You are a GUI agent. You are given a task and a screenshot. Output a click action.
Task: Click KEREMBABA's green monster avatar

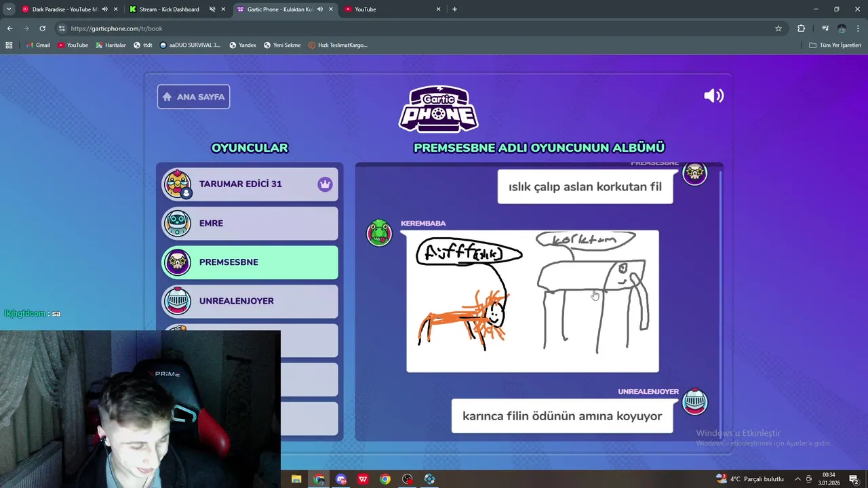[x=379, y=232]
